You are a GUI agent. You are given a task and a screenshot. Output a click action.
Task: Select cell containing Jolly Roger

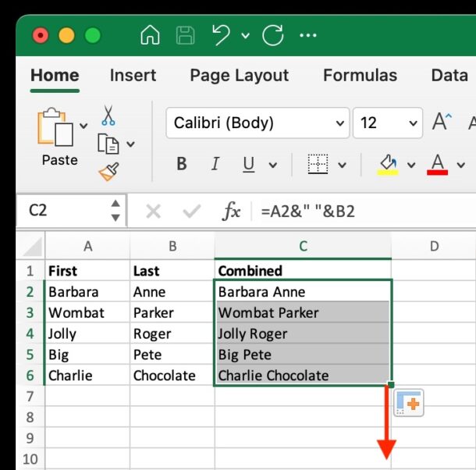(x=303, y=333)
